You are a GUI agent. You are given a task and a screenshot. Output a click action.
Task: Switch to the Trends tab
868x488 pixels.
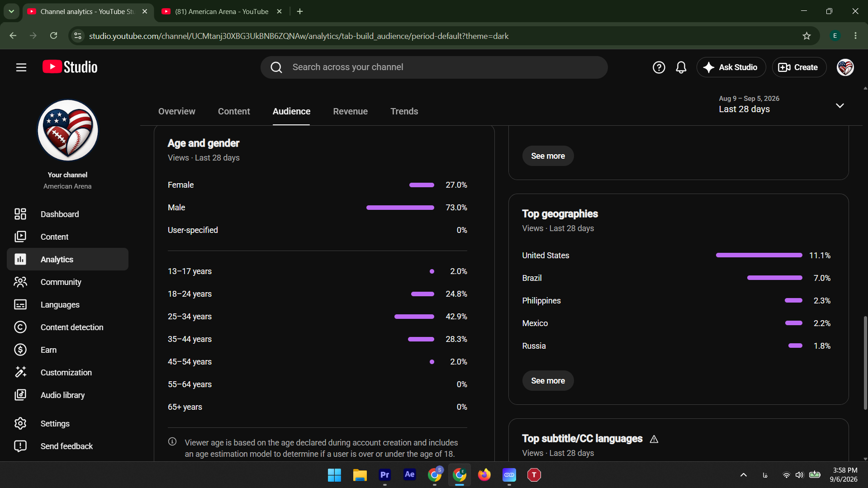pyautogui.click(x=404, y=111)
